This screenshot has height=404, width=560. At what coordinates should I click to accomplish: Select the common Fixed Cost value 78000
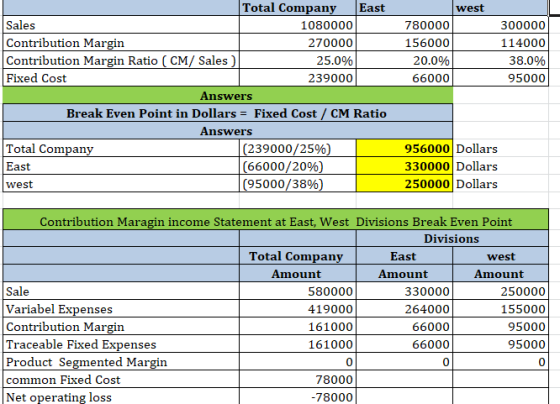[298, 379]
